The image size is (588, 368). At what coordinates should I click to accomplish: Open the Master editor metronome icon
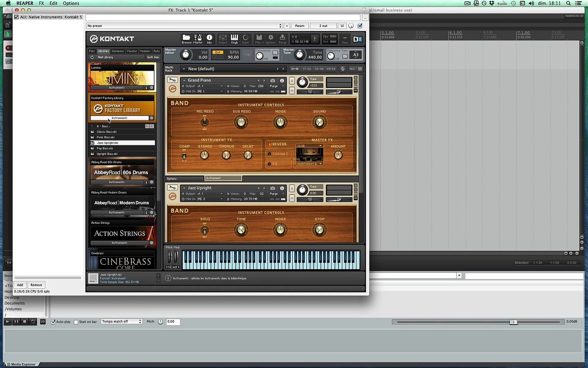tap(198, 39)
